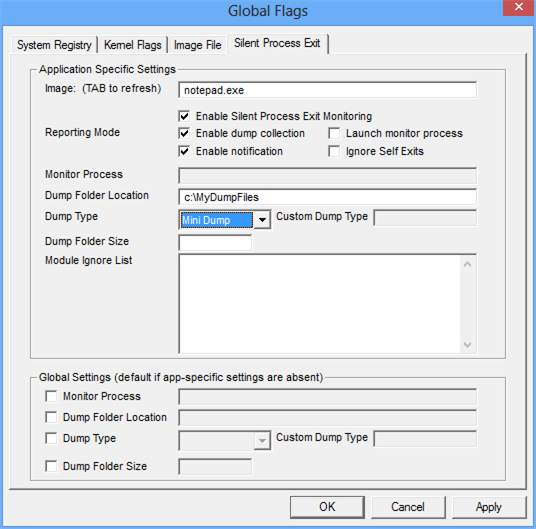Open the Kernel Flags tab
536x529 pixels.
133,45
